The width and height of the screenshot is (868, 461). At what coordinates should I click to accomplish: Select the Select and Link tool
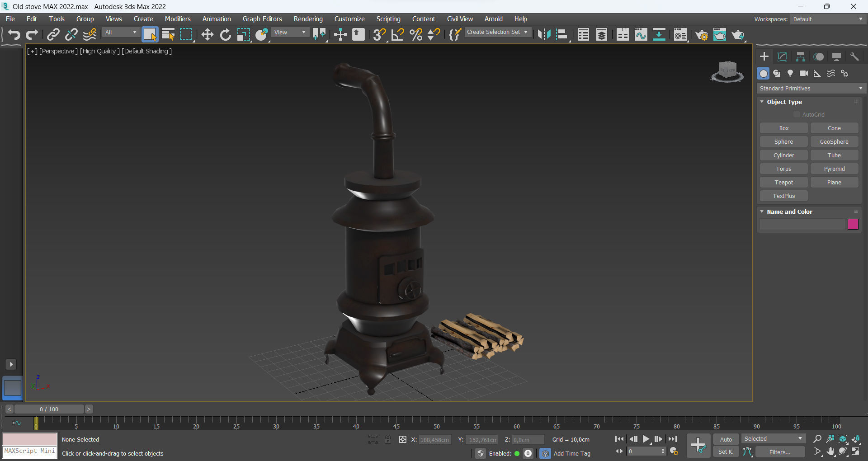click(x=53, y=35)
